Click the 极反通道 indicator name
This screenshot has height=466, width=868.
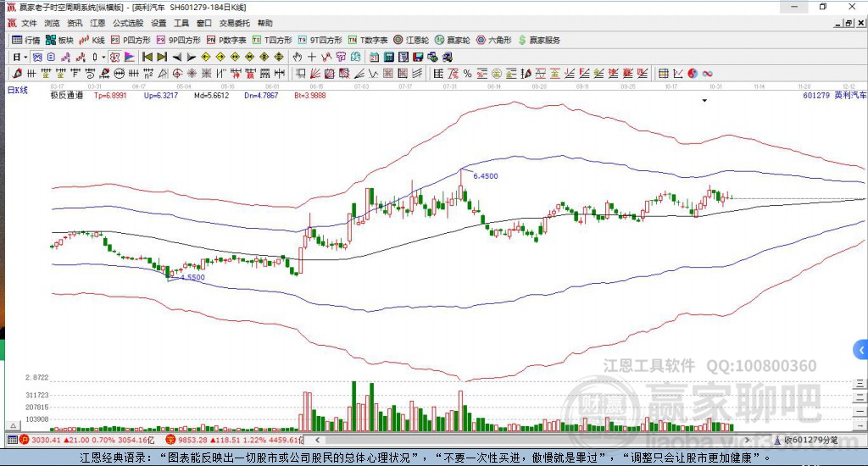[x=67, y=95]
